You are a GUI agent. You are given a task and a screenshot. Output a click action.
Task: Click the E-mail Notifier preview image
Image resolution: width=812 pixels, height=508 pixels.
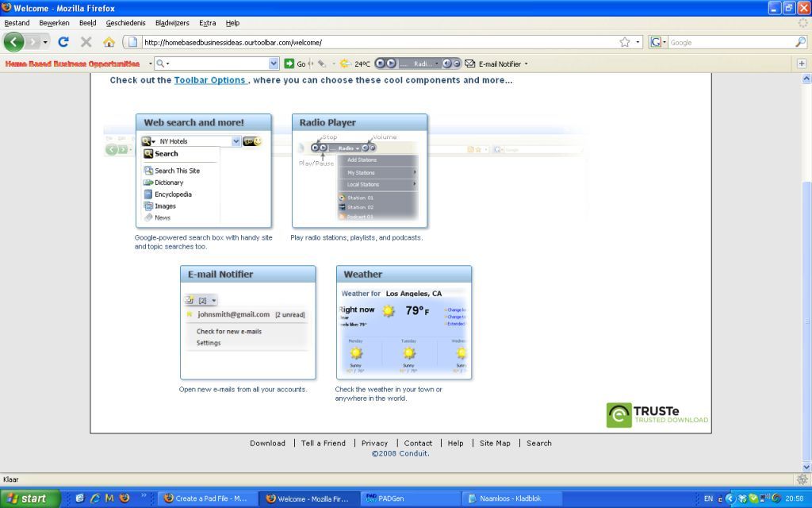click(248, 322)
